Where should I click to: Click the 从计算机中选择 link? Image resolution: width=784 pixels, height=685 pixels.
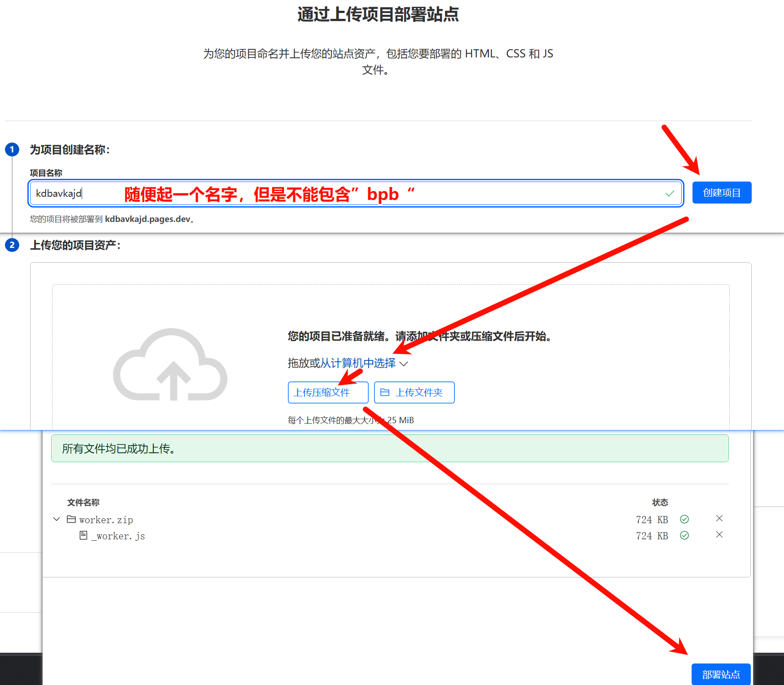(358, 363)
